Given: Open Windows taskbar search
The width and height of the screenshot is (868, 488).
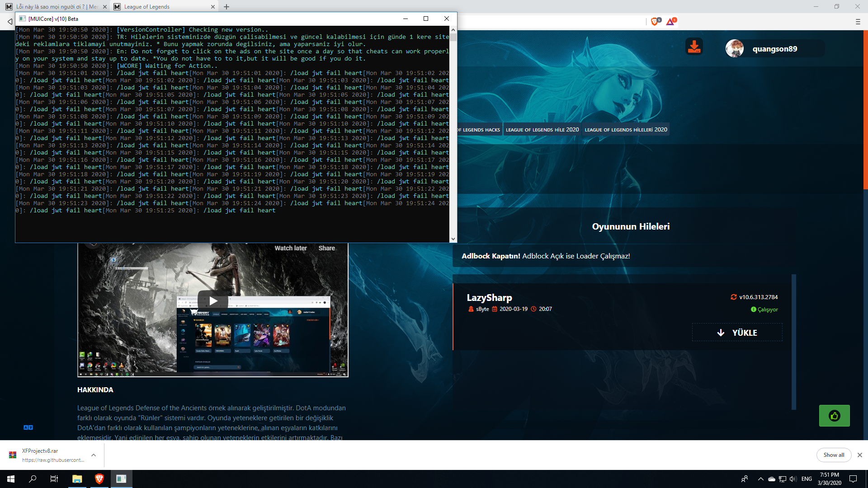Looking at the screenshot, I should click(x=33, y=479).
